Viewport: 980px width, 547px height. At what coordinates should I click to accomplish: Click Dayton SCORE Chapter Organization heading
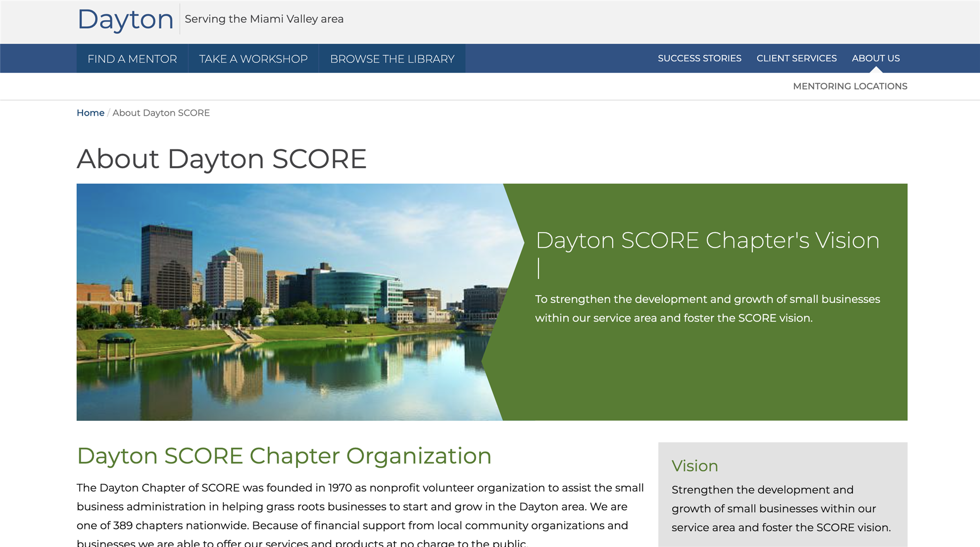[x=284, y=456]
